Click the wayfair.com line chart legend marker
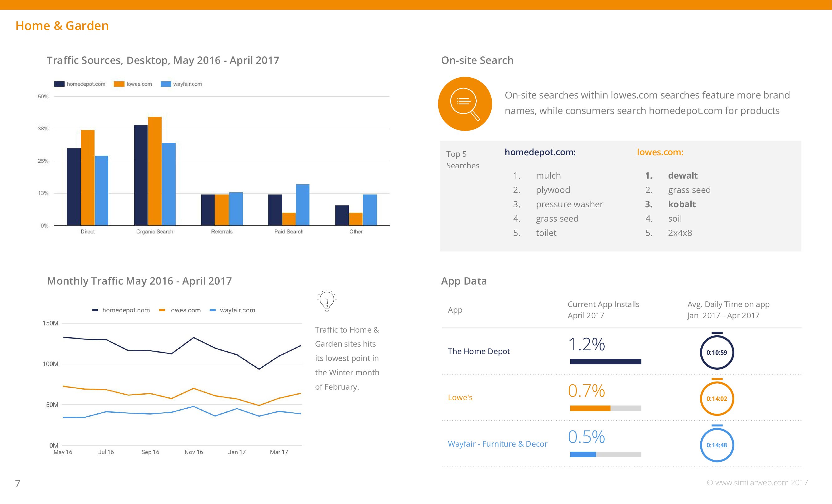The height and width of the screenshot is (504, 832). [x=212, y=310]
